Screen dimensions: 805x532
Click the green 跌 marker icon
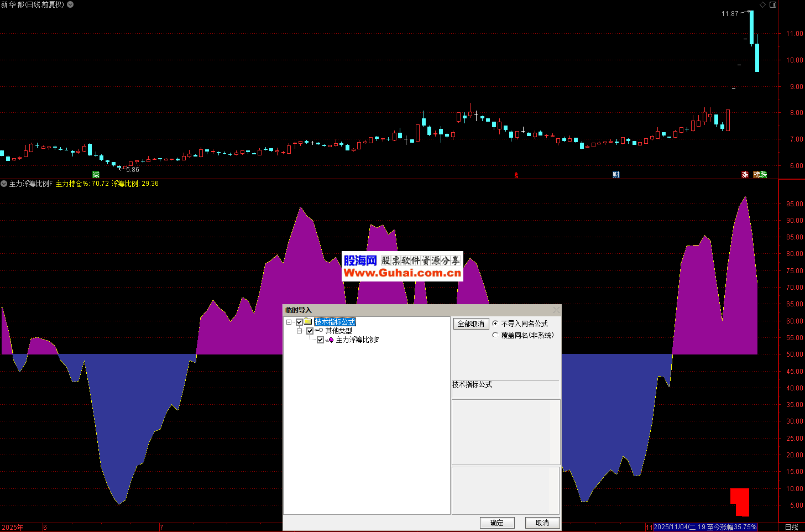pyautogui.click(x=764, y=175)
